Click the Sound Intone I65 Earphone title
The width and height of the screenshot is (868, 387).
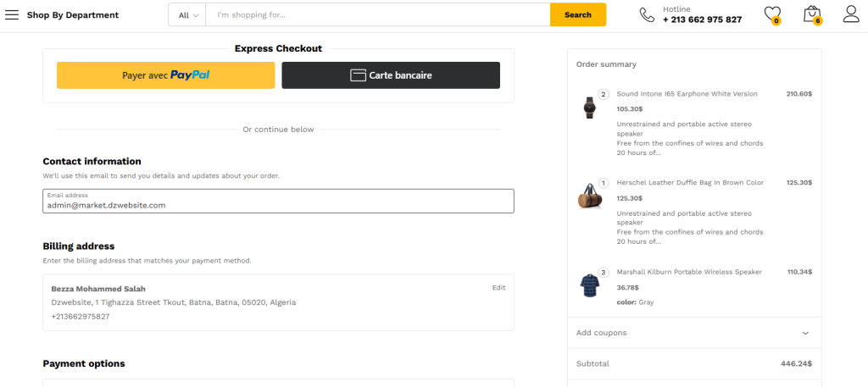coord(687,94)
